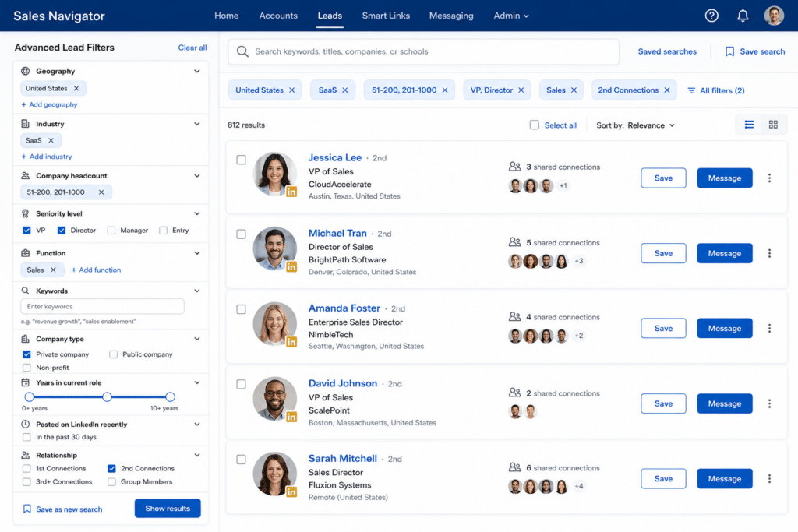The width and height of the screenshot is (798, 532).
Task: Open the user profile avatar menu
Action: (x=774, y=16)
